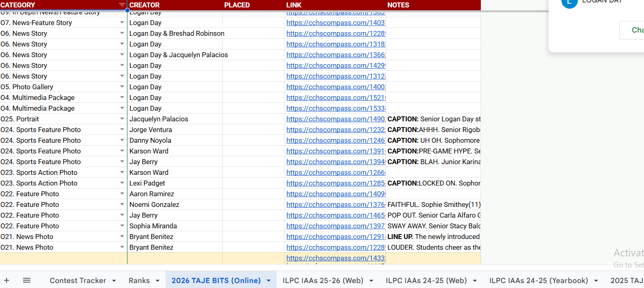
Task: Open the link in the O5. Photo Gallery row
Action: pyautogui.click(x=335, y=87)
